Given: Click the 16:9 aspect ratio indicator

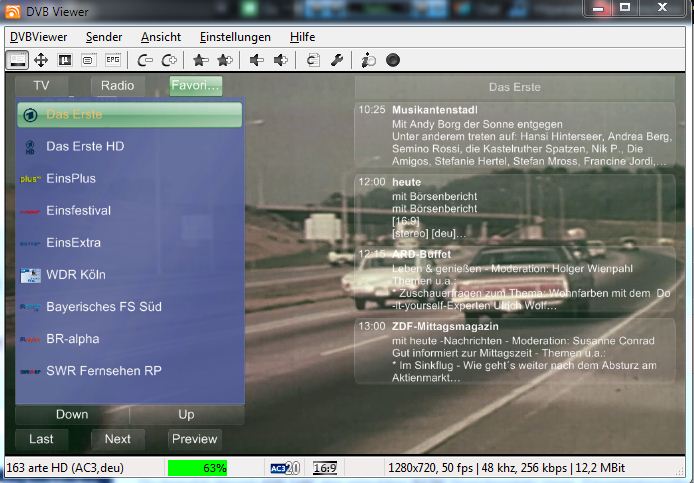Looking at the screenshot, I should (x=325, y=468).
